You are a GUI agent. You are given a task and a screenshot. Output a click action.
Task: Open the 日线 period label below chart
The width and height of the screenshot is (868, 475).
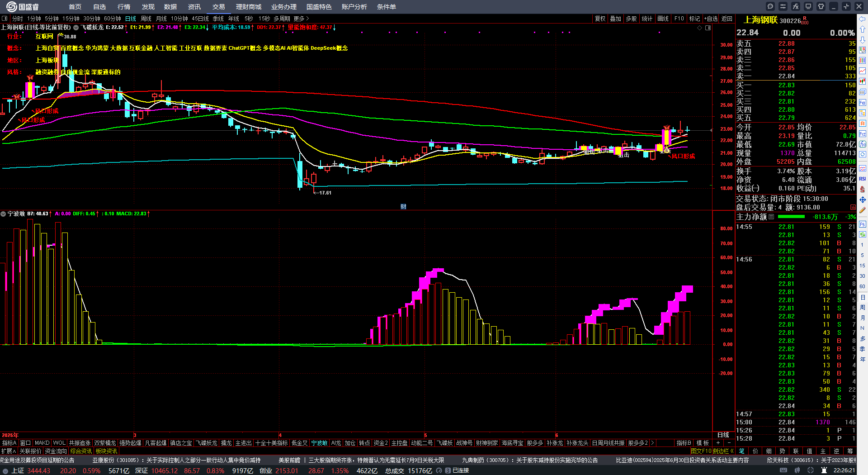click(x=723, y=435)
